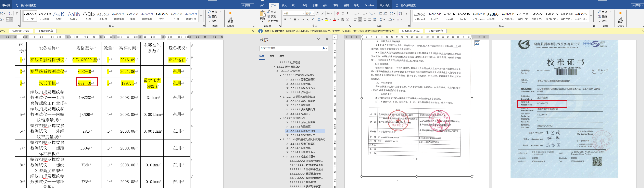Toggle Bold formatting in the font group
644x188 pixels.
285,20
